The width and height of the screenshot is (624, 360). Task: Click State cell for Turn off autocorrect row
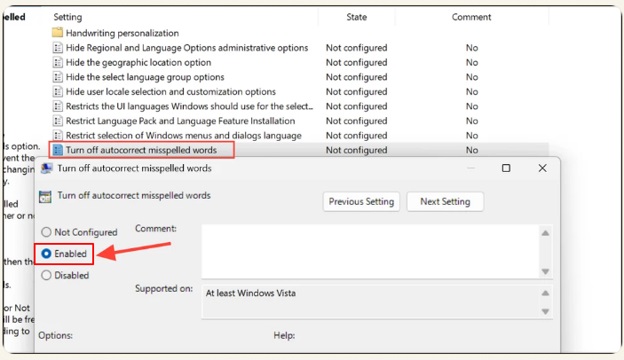357,150
